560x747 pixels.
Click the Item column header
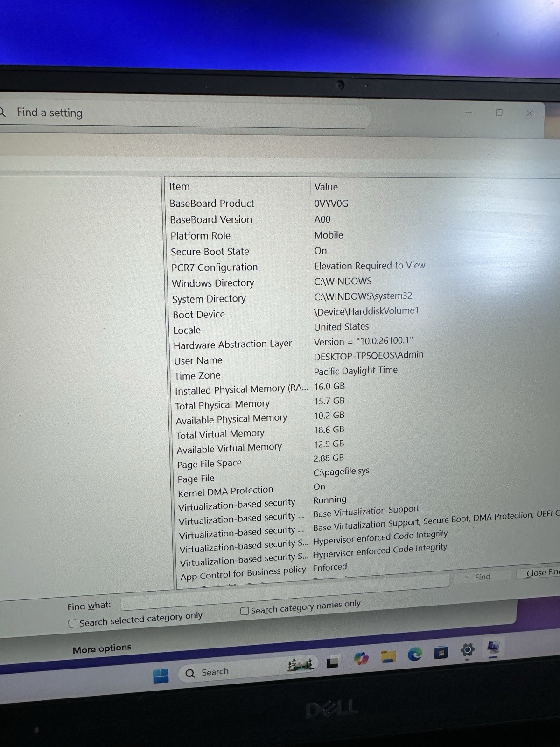tap(179, 187)
